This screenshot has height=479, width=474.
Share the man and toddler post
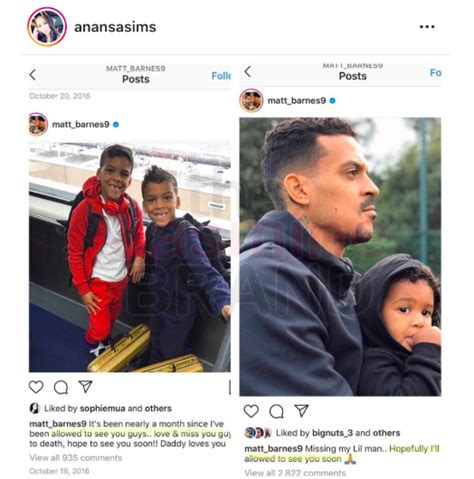(x=301, y=411)
